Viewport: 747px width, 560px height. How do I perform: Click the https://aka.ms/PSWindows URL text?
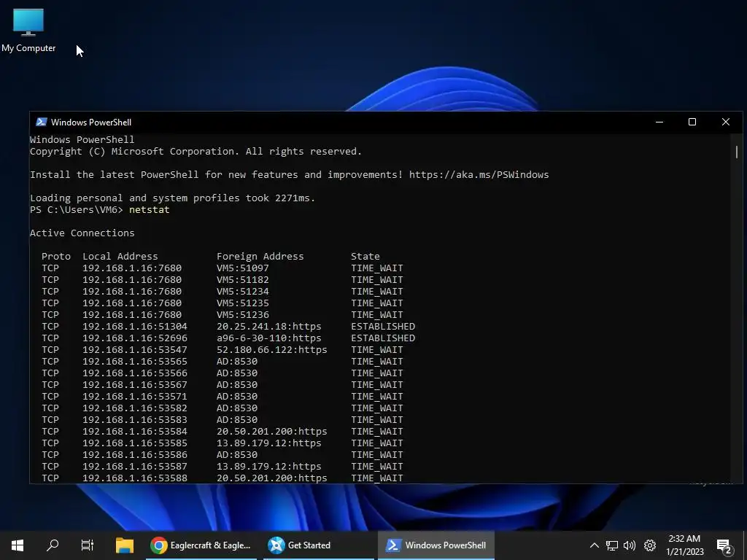click(479, 175)
